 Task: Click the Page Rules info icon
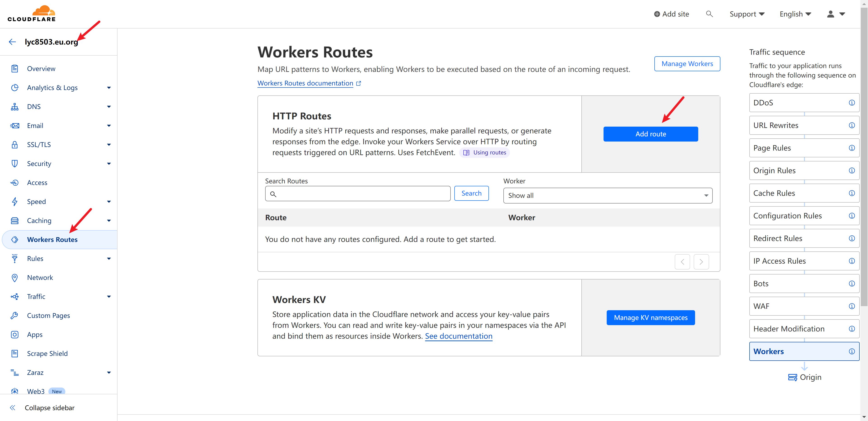tap(851, 148)
